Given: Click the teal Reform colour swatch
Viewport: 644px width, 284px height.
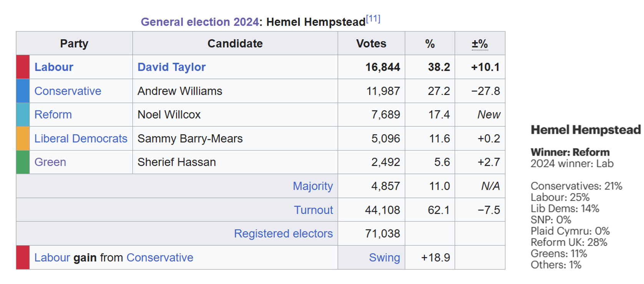Looking at the screenshot, I should coord(23,115).
